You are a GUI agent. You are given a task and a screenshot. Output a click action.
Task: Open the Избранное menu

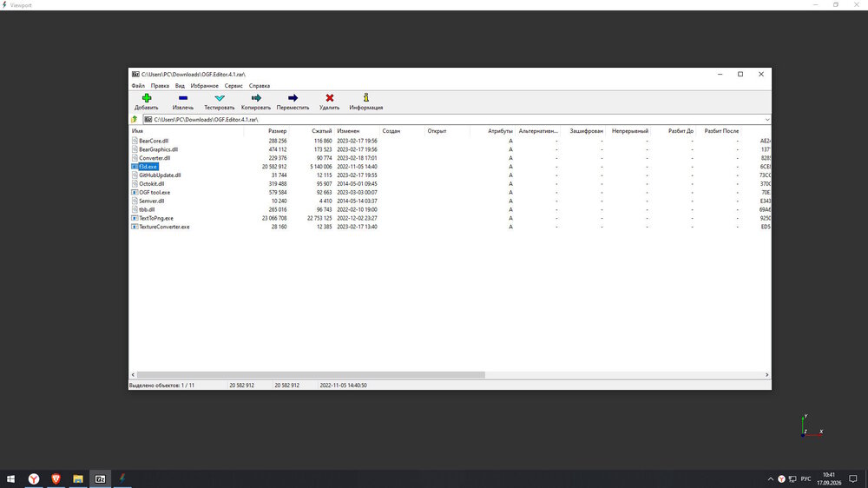204,86
